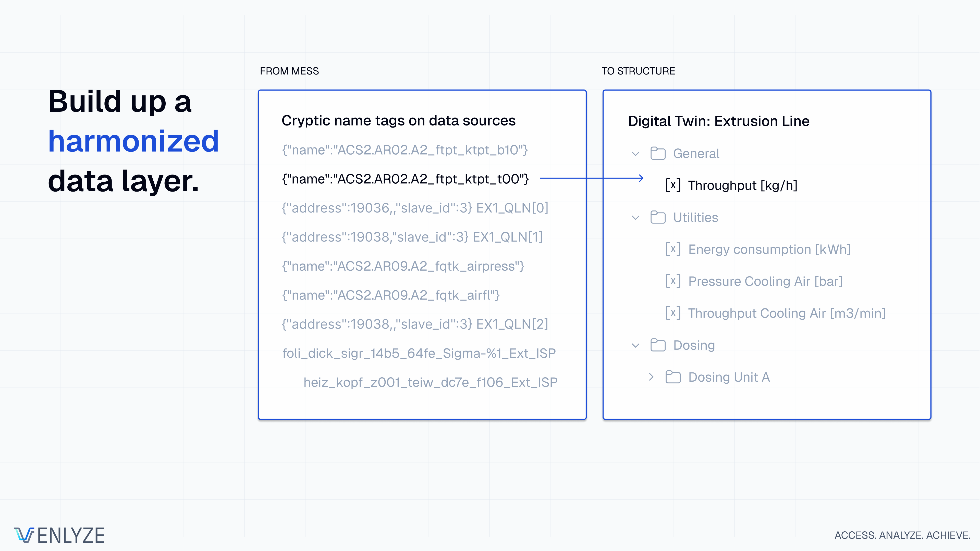The height and width of the screenshot is (551, 980).
Task: Click the General folder icon
Action: 658,153
